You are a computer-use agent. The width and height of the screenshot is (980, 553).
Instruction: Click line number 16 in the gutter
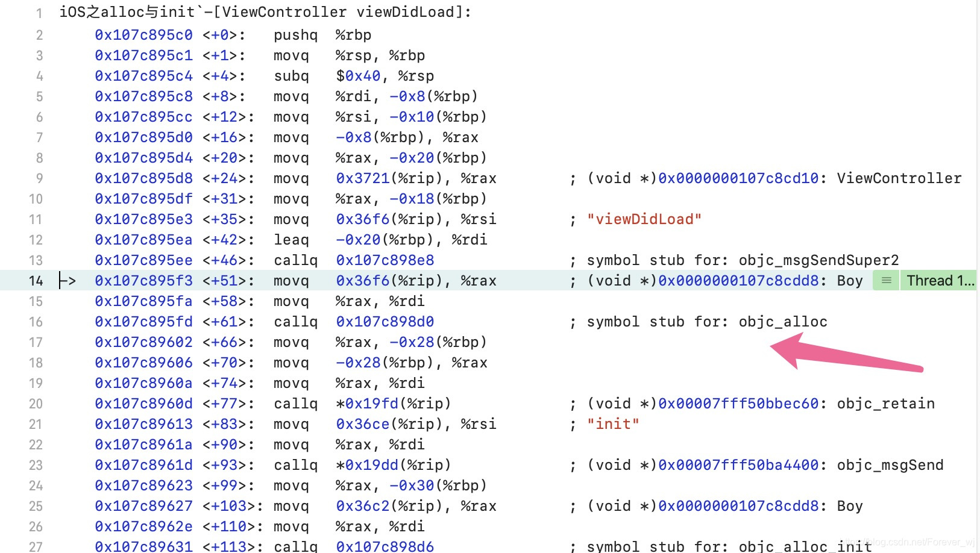click(x=36, y=322)
